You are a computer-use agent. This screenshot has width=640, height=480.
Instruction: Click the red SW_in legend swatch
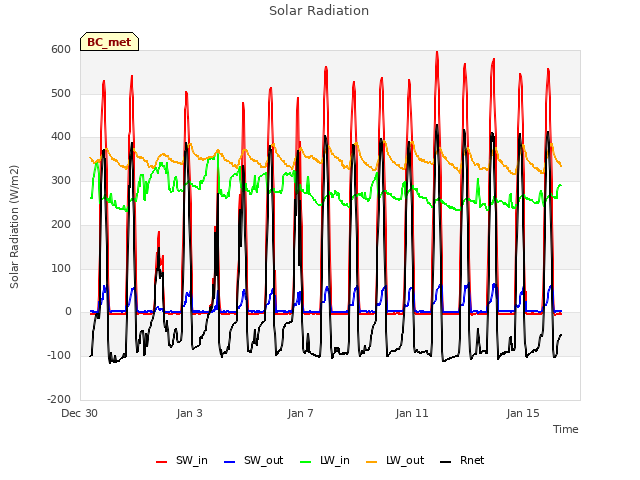point(162,462)
